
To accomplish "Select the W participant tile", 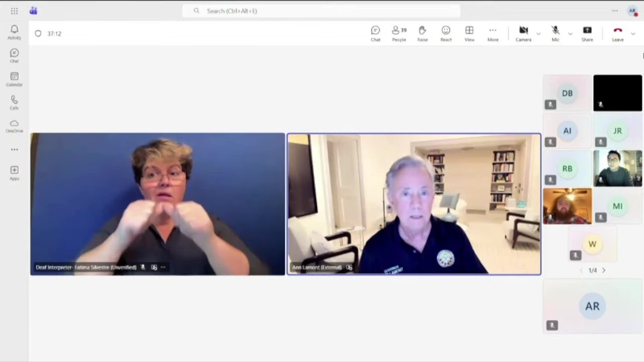I will click(593, 244).
